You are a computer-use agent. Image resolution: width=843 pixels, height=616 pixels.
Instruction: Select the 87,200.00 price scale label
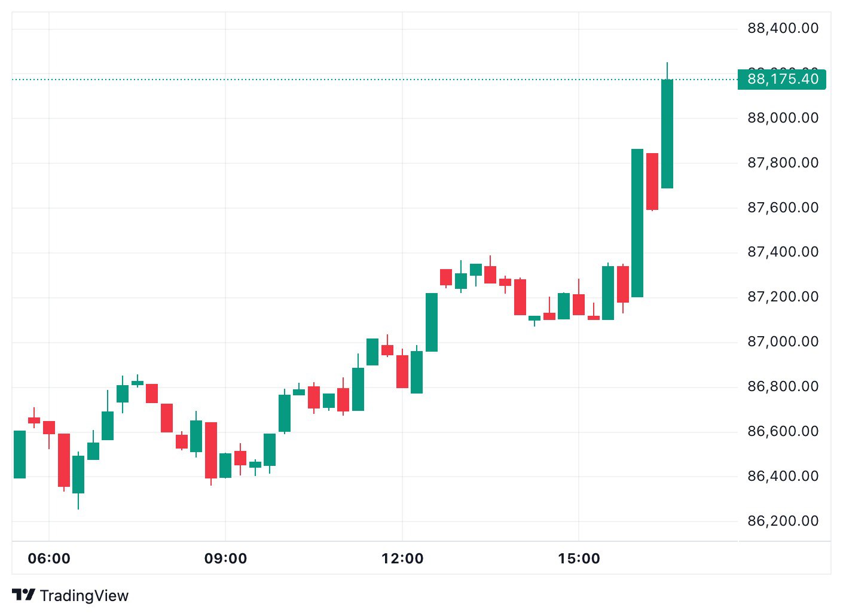783,297
